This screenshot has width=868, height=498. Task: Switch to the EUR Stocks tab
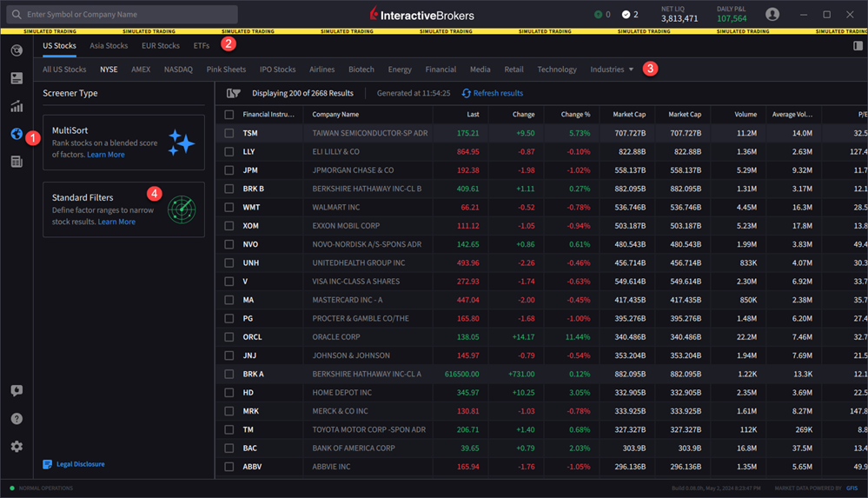click(x=161, y=45)
